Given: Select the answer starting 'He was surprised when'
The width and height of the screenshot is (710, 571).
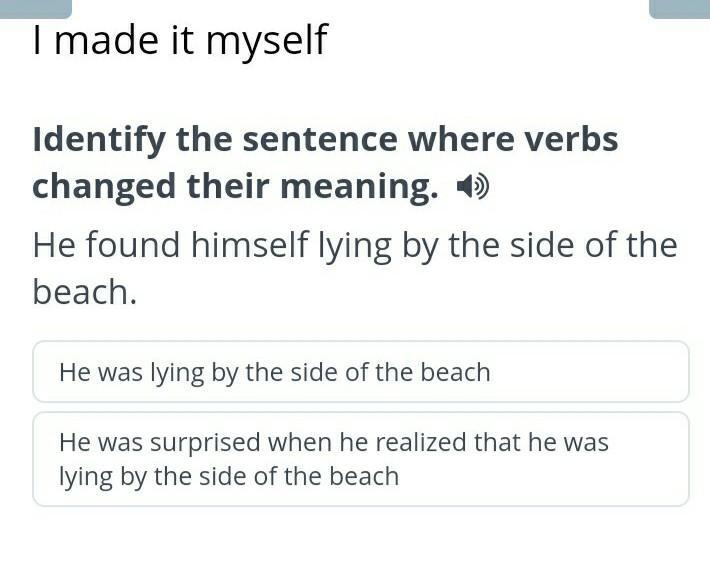Looking at the screenshot, I should pyautogui.click(x=361, y=459).
